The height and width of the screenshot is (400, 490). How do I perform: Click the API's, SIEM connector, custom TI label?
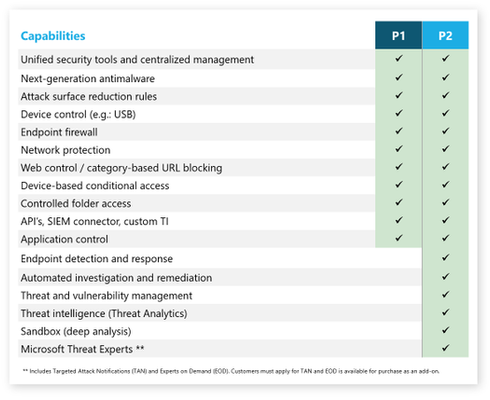[x=95, y=221]
